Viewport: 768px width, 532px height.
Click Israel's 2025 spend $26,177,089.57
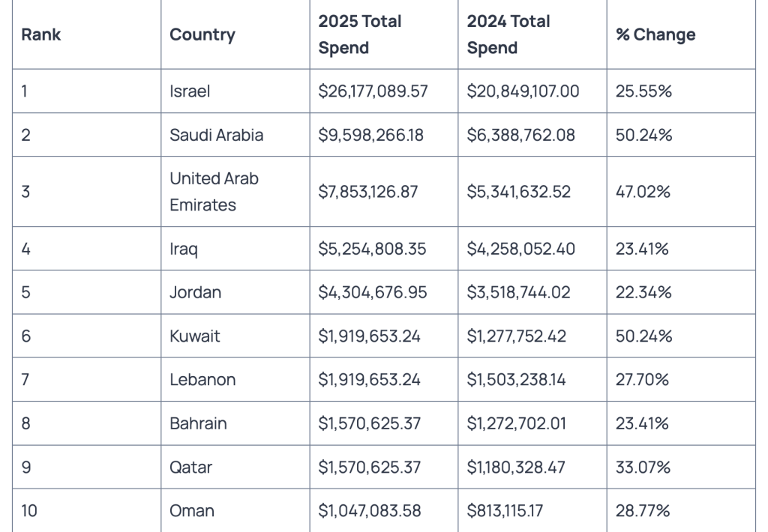click(373, 91)
